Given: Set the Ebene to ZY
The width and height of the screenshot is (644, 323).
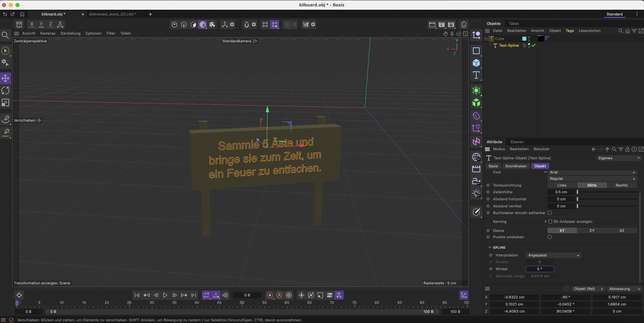Looking at the screenshot, I should point(592,231).
